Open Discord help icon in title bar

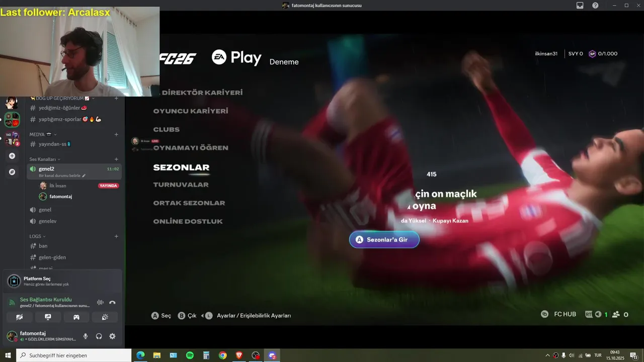596,6
